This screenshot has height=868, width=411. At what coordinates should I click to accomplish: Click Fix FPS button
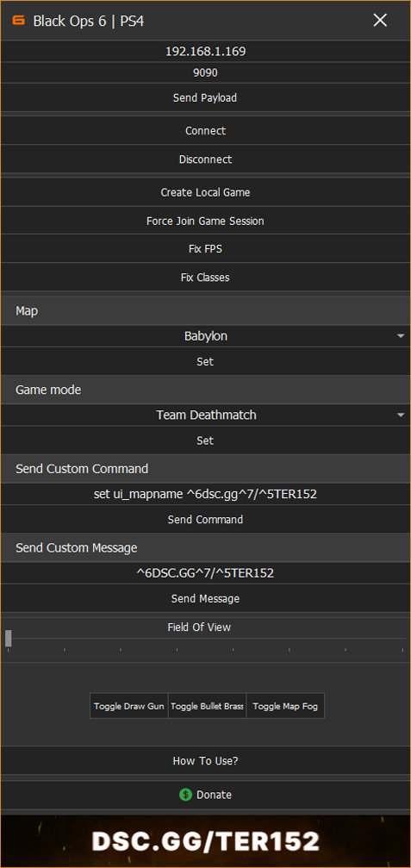pyautogui.click(x=205, y=249)
